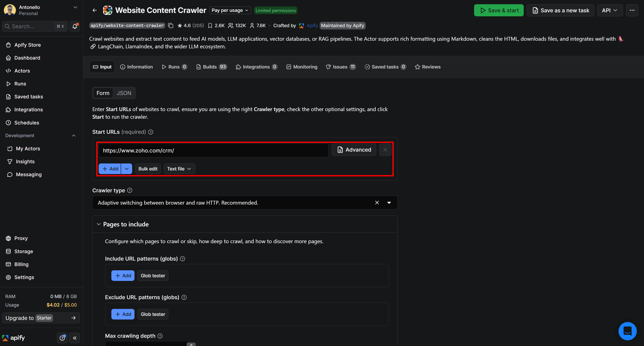The image size is (644, 346).
Task: Open the Antonello account dropdown
Action: pyautogui.click(x=75, y=7)
